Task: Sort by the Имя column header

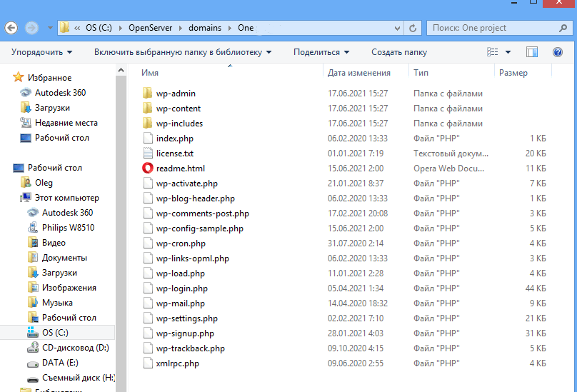Action: click(150, 73)
